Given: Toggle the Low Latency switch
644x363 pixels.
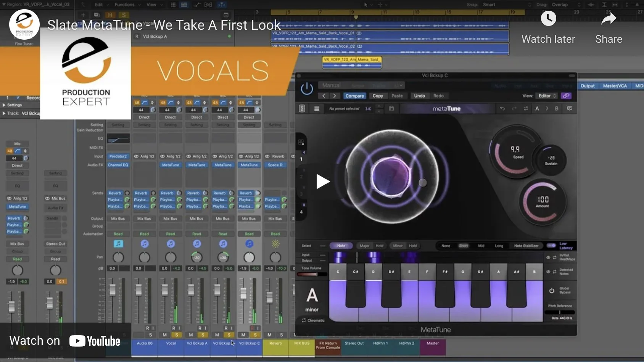Looking at the screenshot, I should tap(551, 246).
